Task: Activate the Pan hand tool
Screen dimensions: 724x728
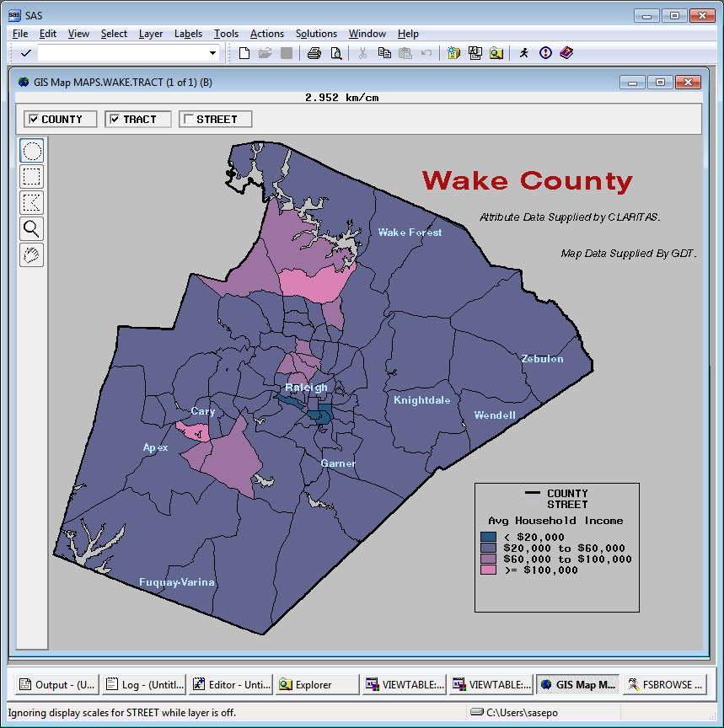Action: 31,254
